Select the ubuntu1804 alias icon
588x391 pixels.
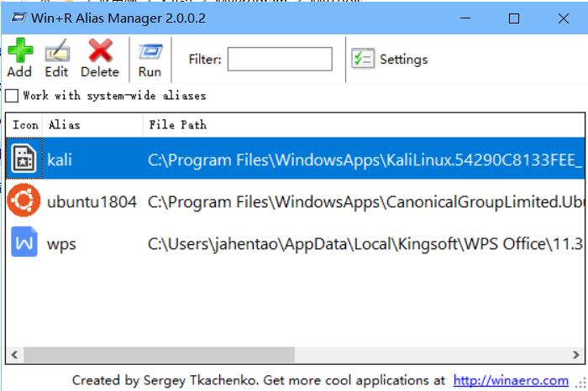pyautogui.click(x=24, y=201)
